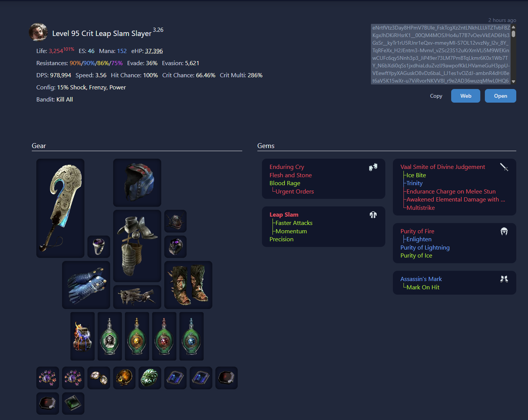This screenshot has height=420, width=528.
Task: Select the blue-red helmet gear icon
Action: [x=137, y=183]
